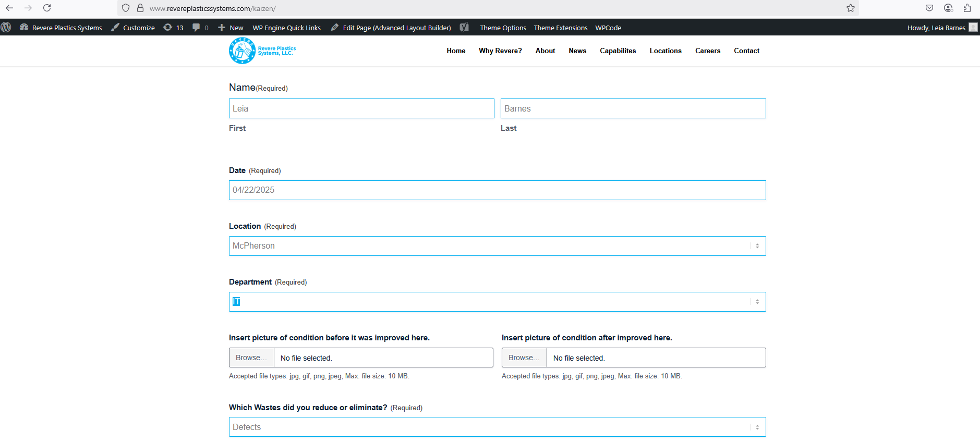
Task: Open browser extensions puzzle icon
Action: point(967,8)
